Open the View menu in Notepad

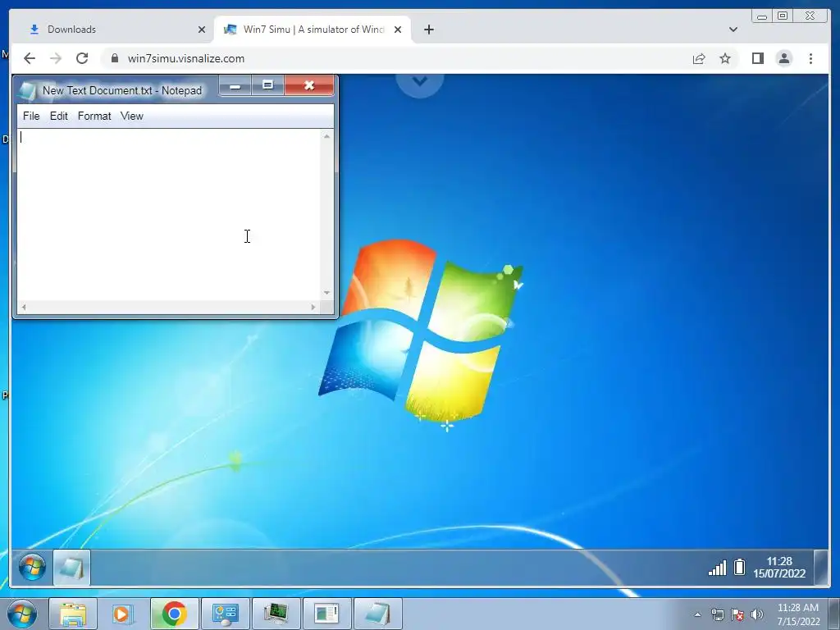(132, 116)
